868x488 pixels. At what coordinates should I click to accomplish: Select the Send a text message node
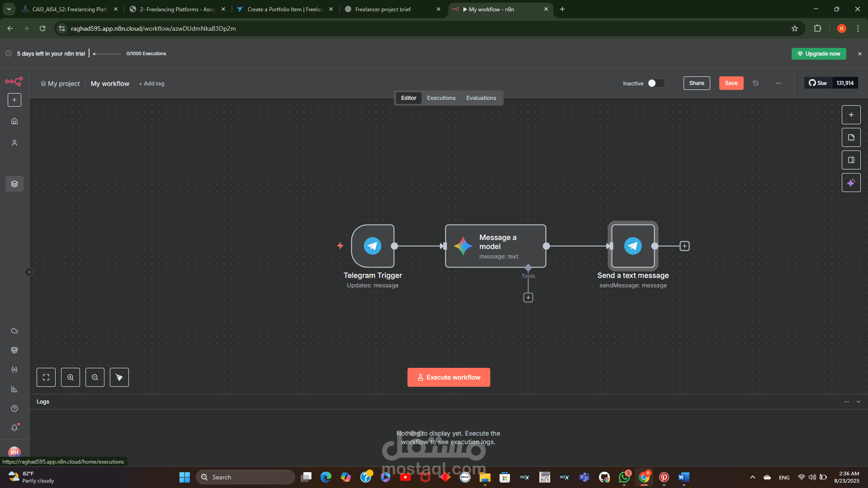(633, 246)
